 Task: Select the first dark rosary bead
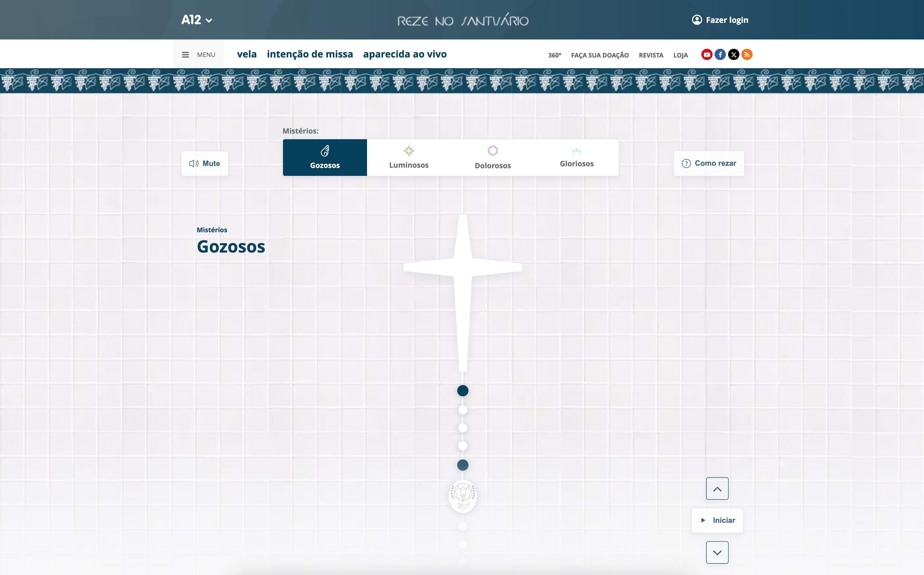(462, 391)
